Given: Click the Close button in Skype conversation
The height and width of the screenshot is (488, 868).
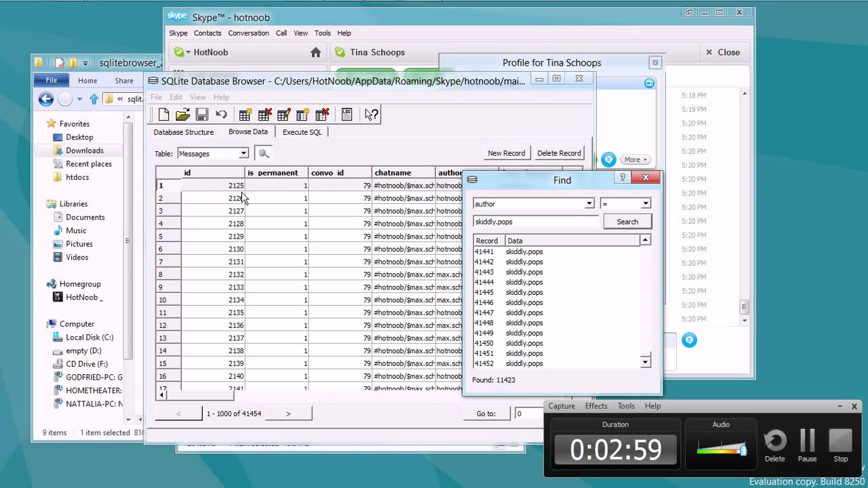Looking at the screenshot, I should pos(723,52).
